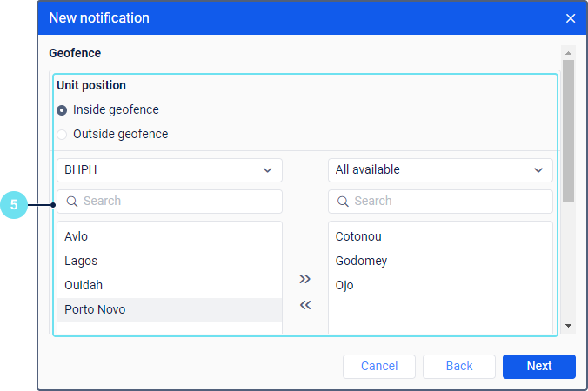Select Ojo in the right list
588x391 pixels.
(x=344, y=285)
